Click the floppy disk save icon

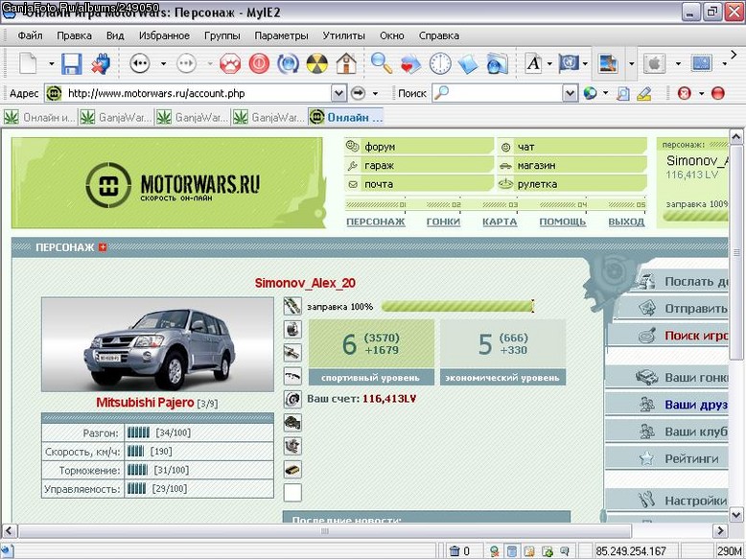72,63
